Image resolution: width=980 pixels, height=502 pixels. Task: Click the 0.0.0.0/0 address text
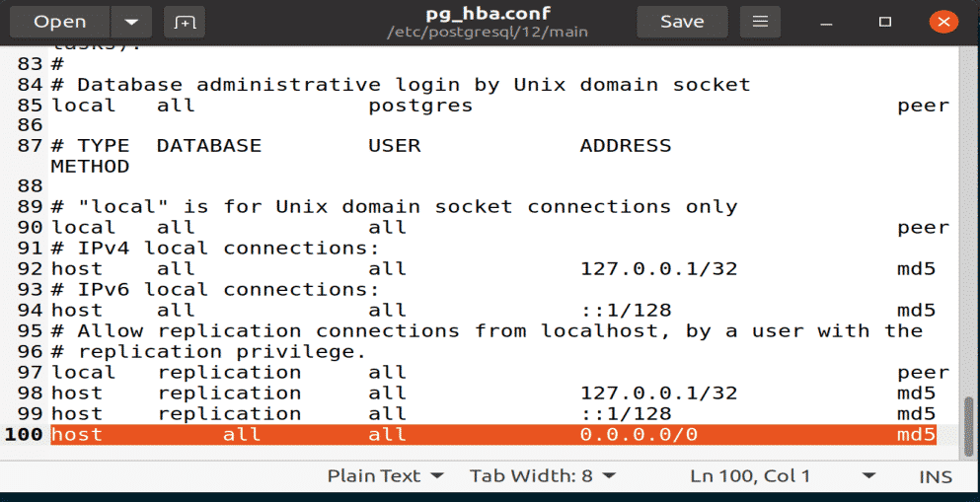(x=640, y=435)
